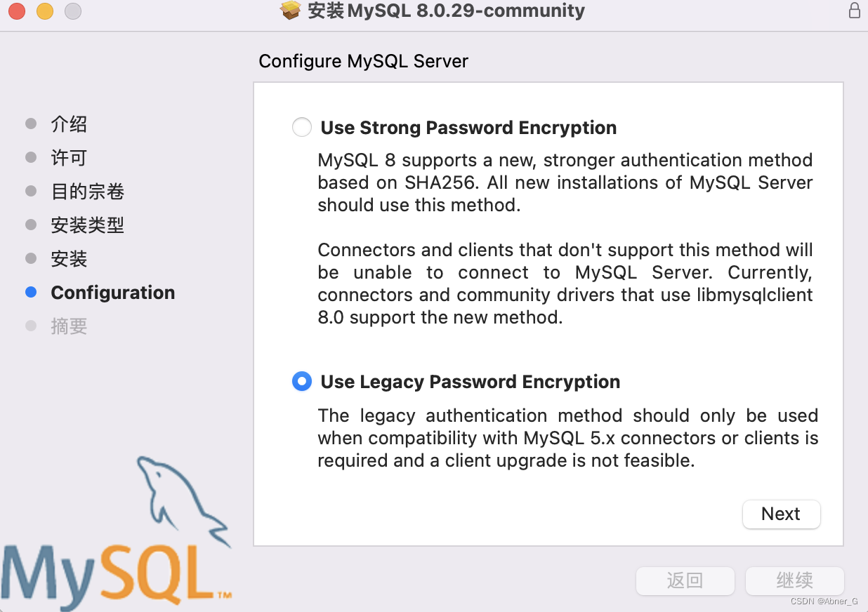Select the 目的宗卷 step in sidebar
The height and width of the screenshot is (612, 868).
tap(88, 192)
